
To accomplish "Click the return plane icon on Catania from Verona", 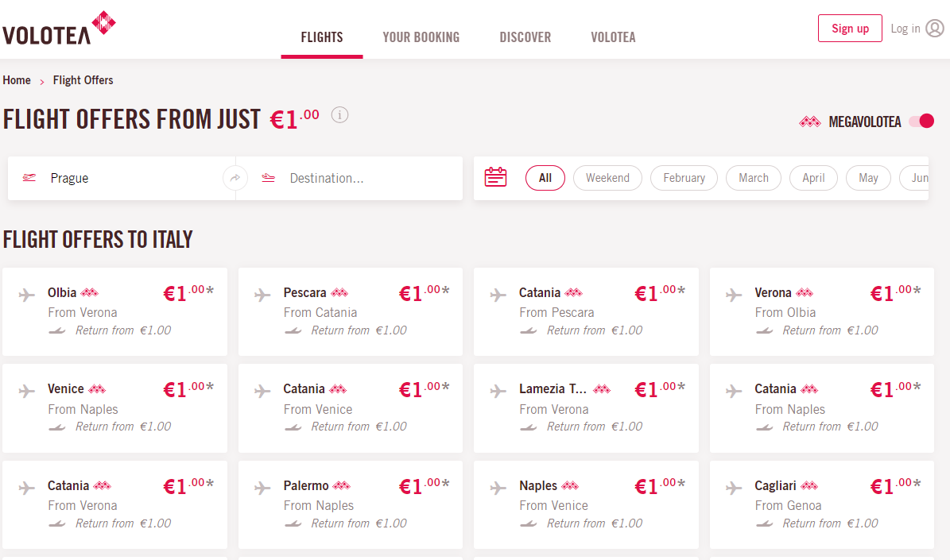I will point(57,523).
